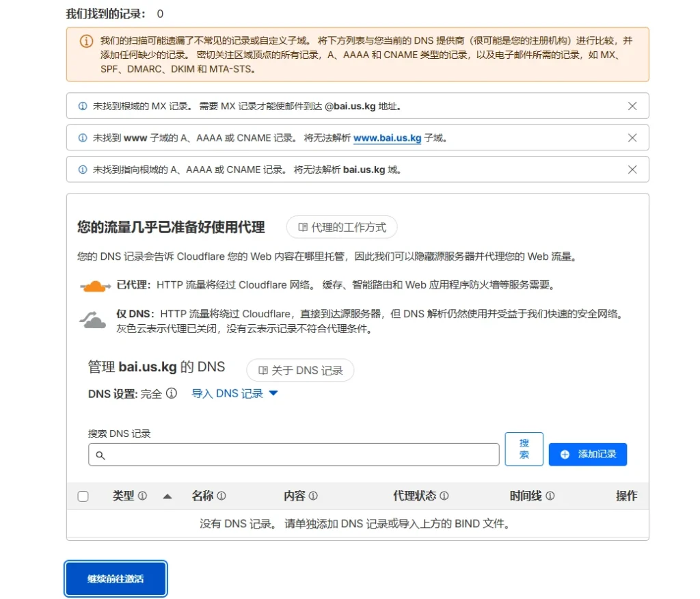Focus the 搜索 DNS 记录 input field
This screenshot has height=599, width=700.
click(x=294, y=455)
